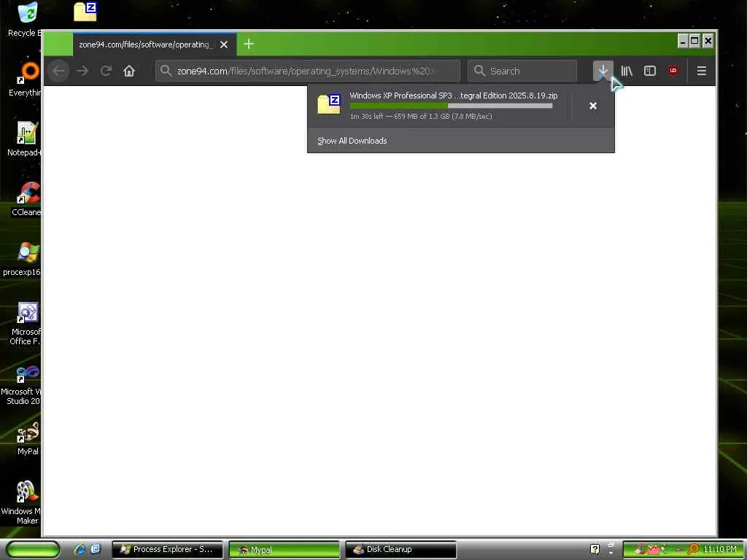Screen dimensions: 747x560
Task: Select the CCleaner desktop shortcut
Action: pos(26,199)
